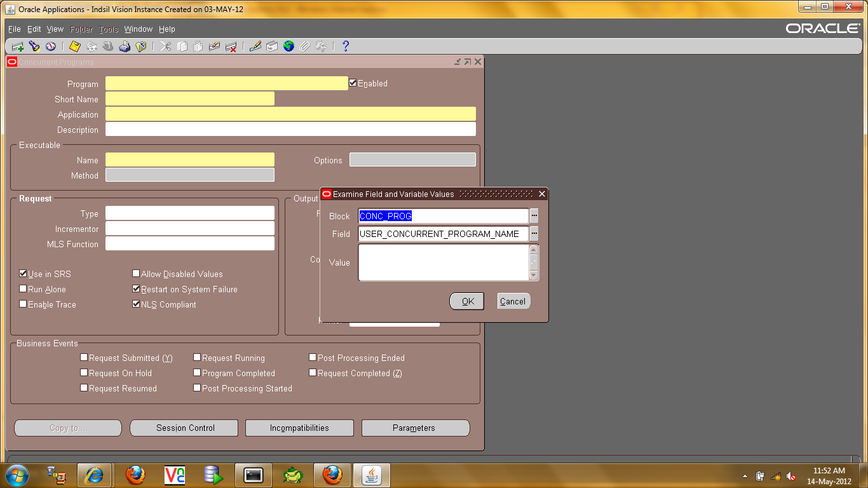
Task: Open the Edit menu
Action: pyautogui.click(x=34, y=29)
